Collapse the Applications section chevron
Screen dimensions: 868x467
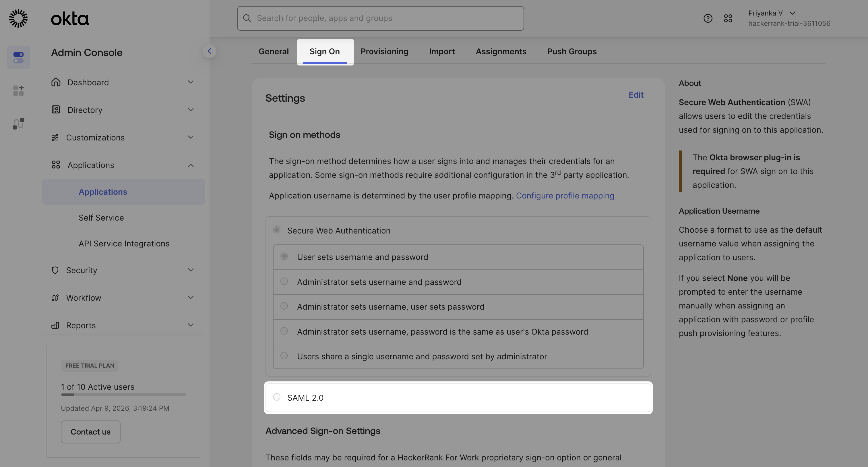tap(191, 165)
